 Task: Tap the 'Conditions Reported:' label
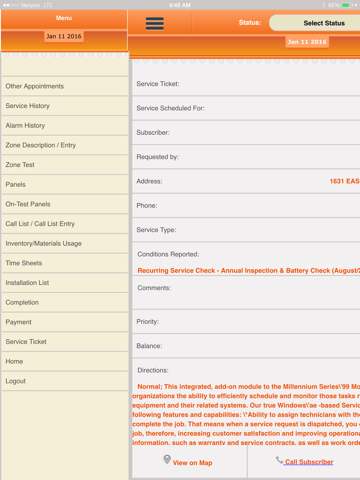pyautogui.click(x=168, y=254)
